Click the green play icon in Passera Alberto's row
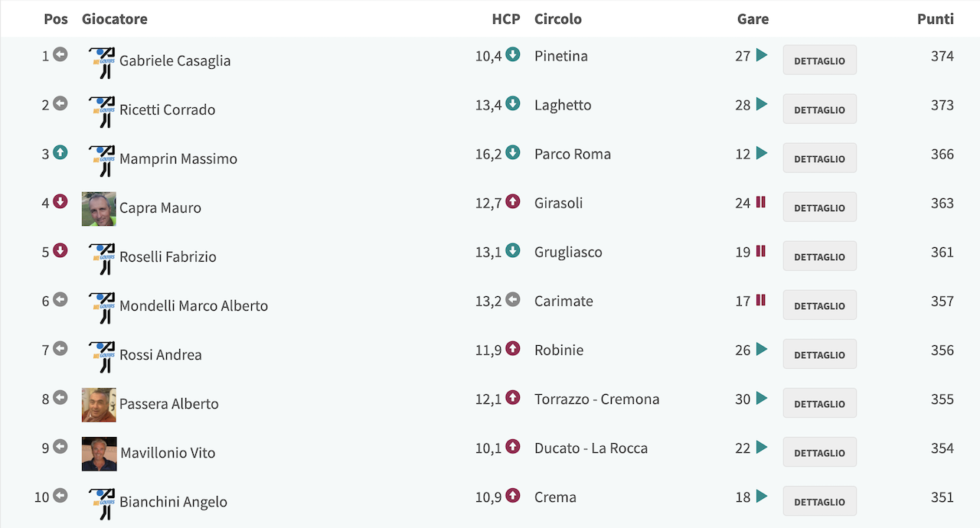Image resolution: width=980 pixels, height=528 pixels. (761, 398)
